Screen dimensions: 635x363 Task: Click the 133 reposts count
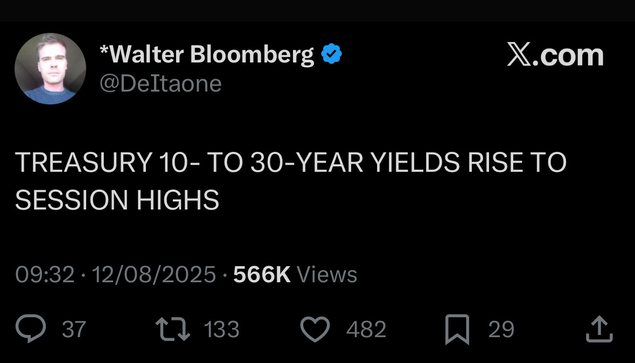point(222,329)
